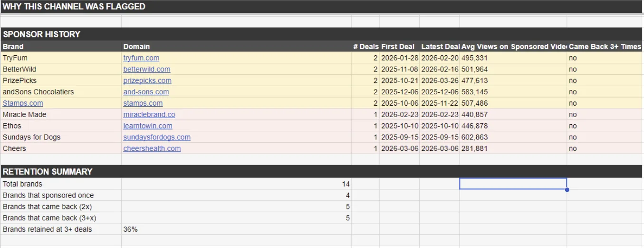Image resolution: width=644 pixels, height=248 pixels.
Task: Select the WHY THIS CHANNEL WAS FLAGGED header
Action: click(322, 7)
